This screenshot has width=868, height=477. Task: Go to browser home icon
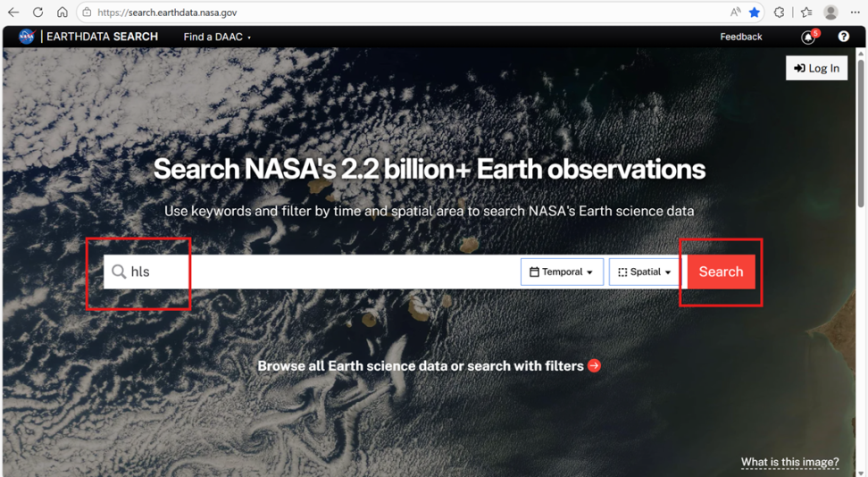pyautogui.click(x=63, y=13)
